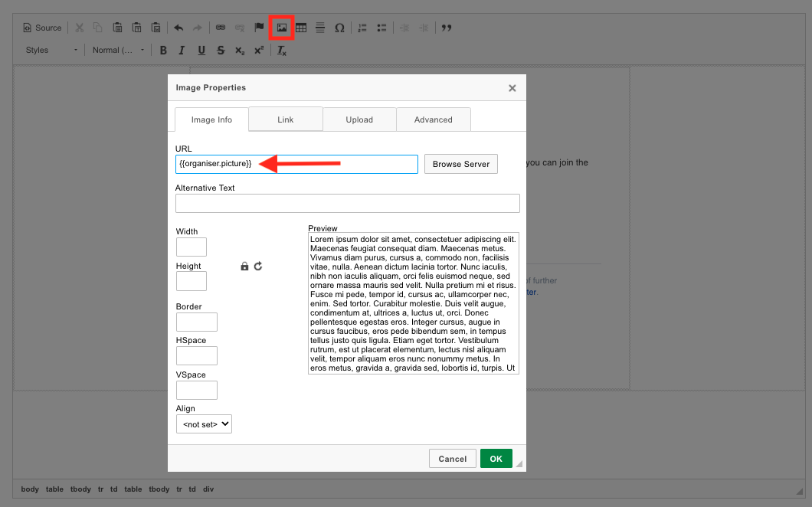Close the Image Properties dialog

point(512,88)
